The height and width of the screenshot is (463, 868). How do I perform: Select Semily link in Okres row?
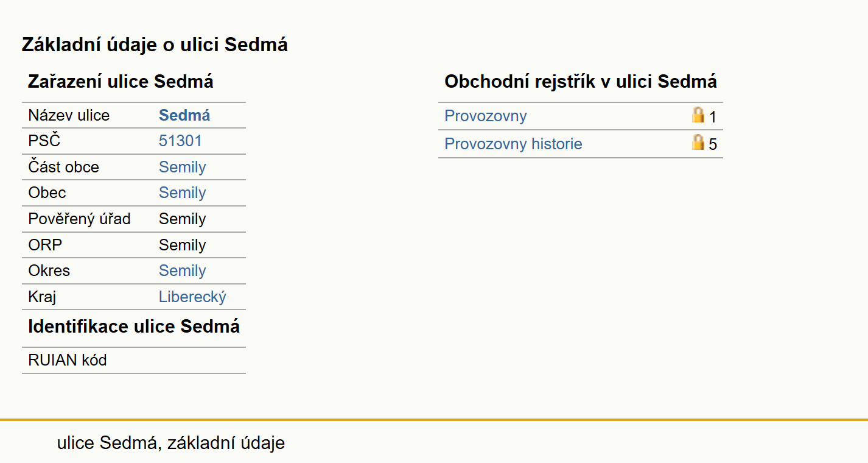183,270
